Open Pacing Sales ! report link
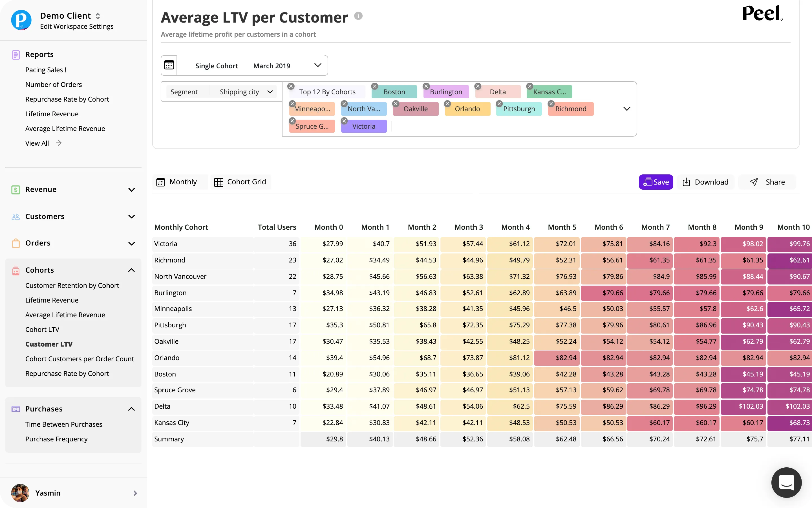Image resolution: width=812 pixels, height=508 pixels. tap(46, 70)
